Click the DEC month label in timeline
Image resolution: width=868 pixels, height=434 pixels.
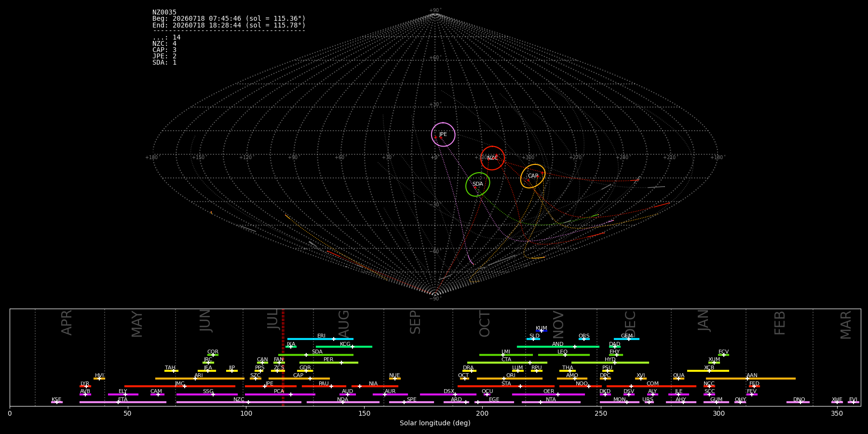point(630,324)
